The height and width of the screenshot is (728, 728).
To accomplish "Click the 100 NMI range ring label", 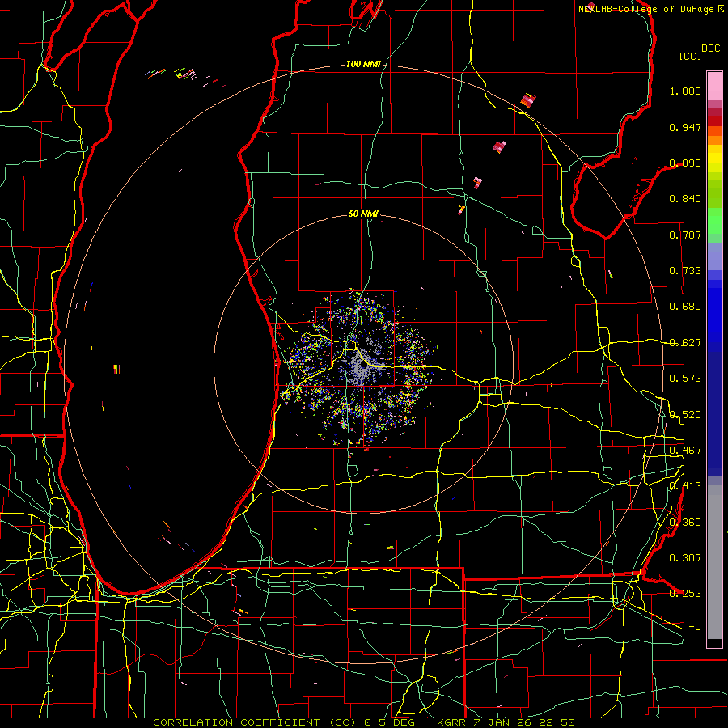I will tap(362, 64).
